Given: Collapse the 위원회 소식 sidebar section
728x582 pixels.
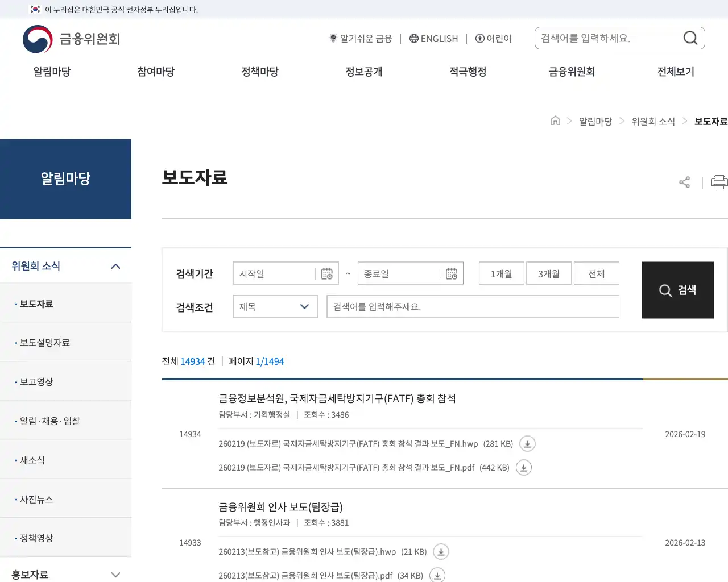Looking at the screenshot, I should (x=115, y=266).
